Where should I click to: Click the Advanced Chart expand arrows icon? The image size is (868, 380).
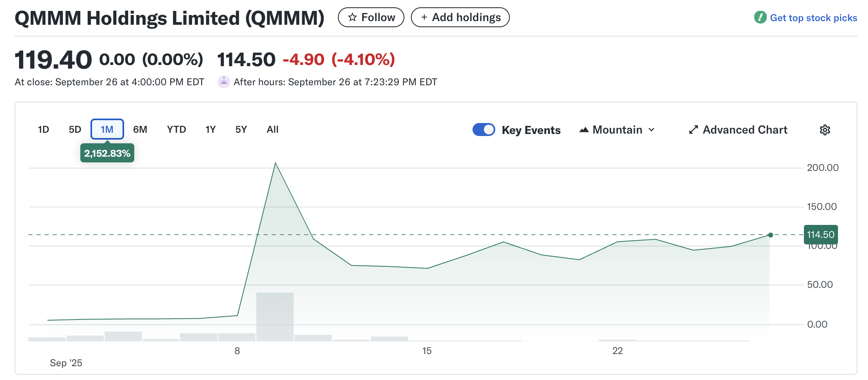[x=693, y=130]
